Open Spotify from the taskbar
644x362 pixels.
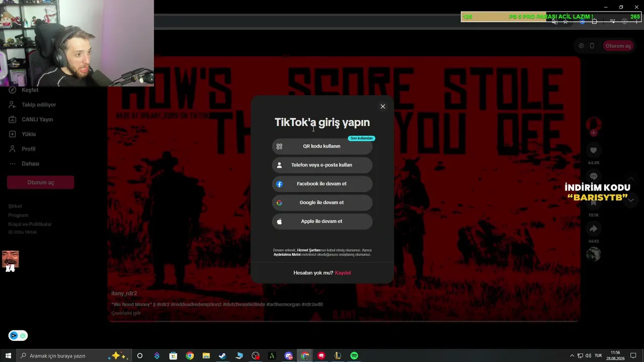354,356
